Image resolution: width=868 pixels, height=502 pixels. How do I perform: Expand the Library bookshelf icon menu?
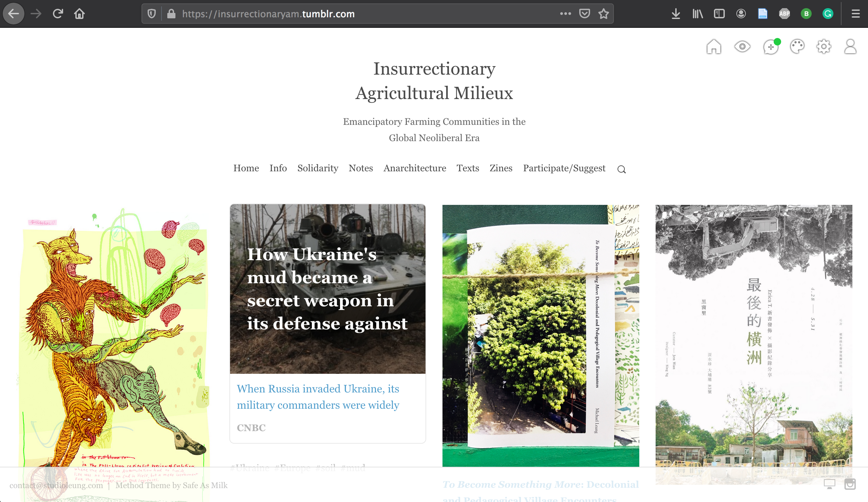click(x=698, y=14)
